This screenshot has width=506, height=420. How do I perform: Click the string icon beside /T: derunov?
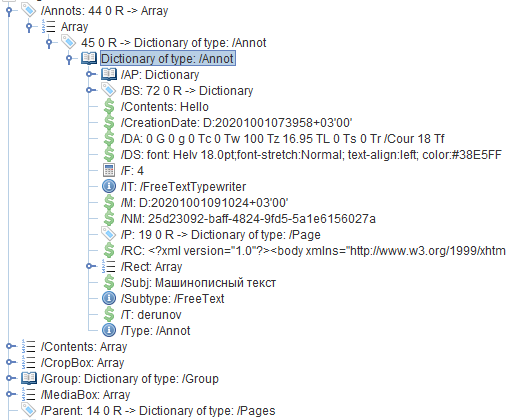[109, 315]
